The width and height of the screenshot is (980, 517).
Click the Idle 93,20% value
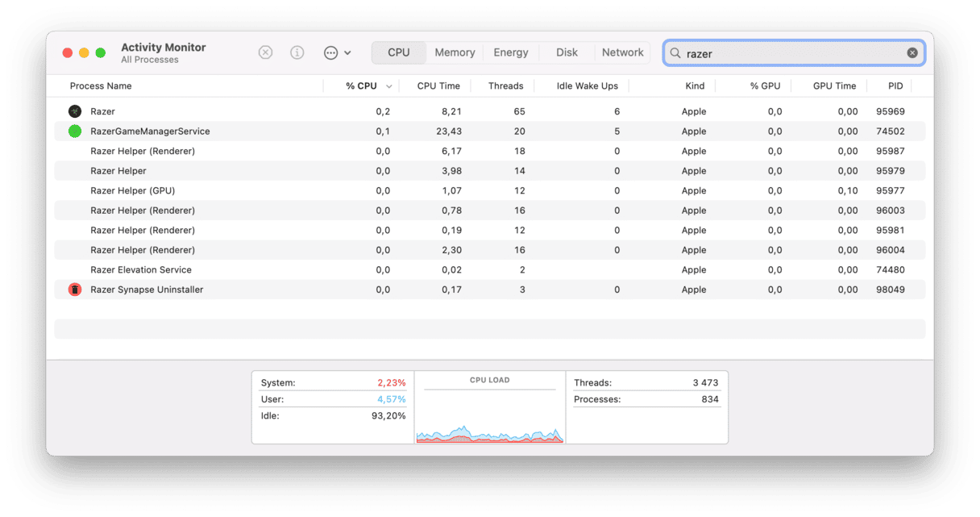point(388,415)
